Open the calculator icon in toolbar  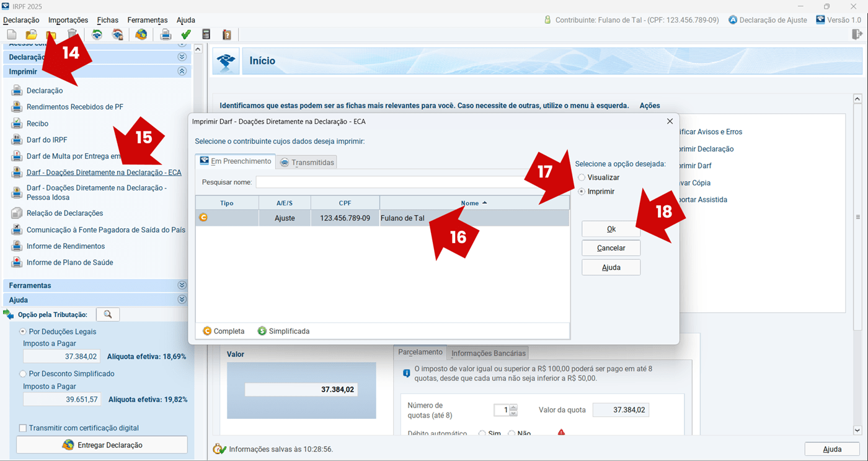point(206,35)
